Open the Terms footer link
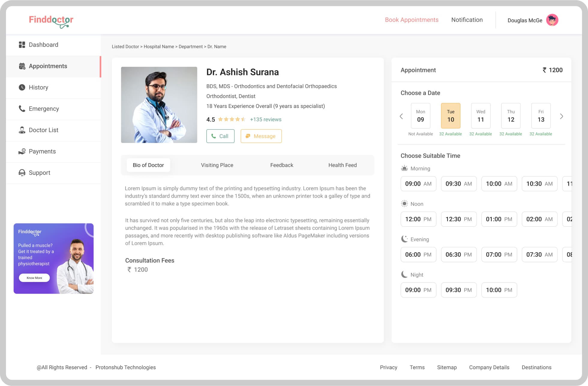 pos(417,367)
